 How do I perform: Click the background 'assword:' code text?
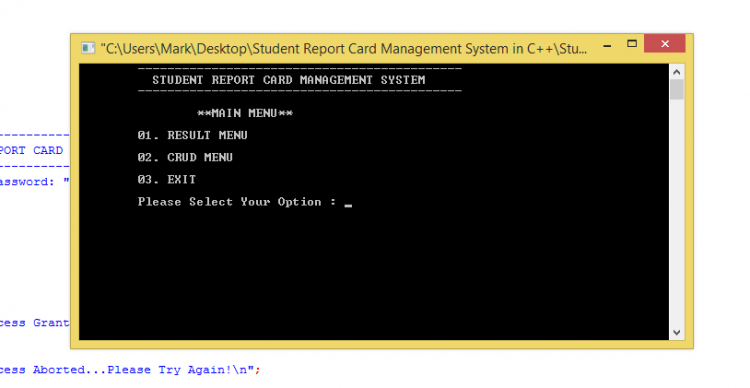[x=27, y=182]
